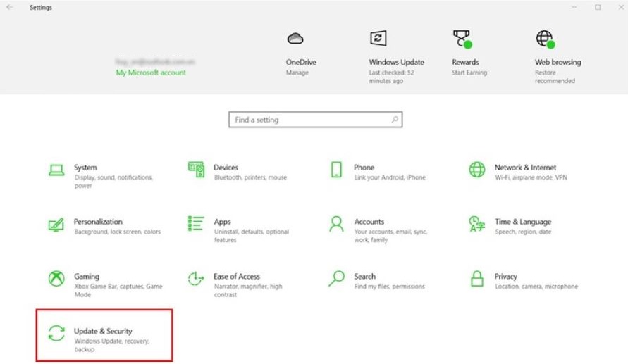The width and height of the screenshot is (628, 364).
Task: Click the 'Bluetooth, printers, mouse' description
Action: (x=250, y=177)
